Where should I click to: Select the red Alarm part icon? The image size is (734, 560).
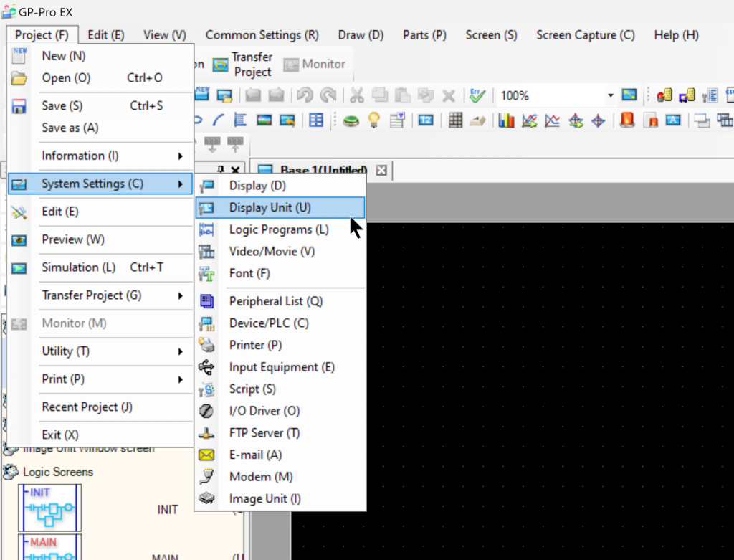click(627, 120)
